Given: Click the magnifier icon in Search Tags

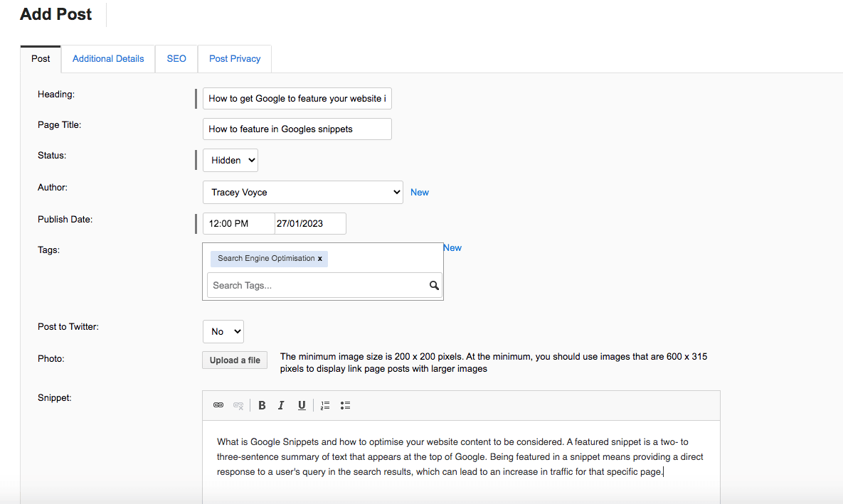Looking at the screenshot, I should [434, 284].
